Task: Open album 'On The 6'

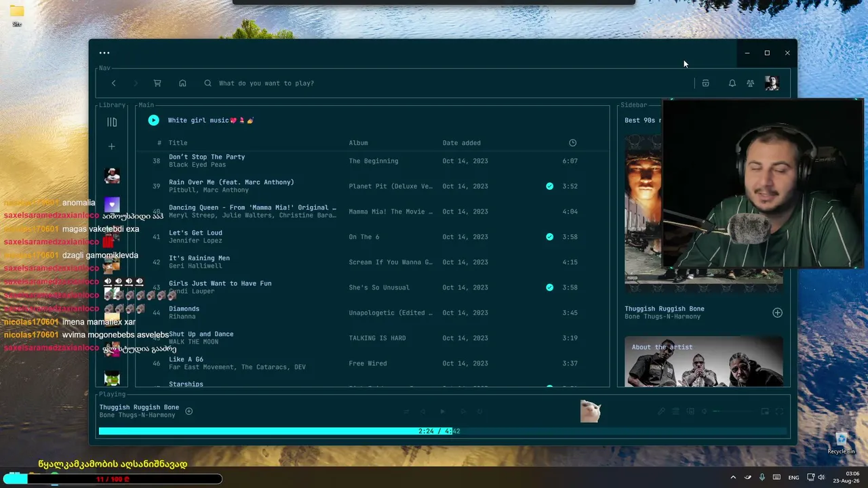Action: point(364,237)
